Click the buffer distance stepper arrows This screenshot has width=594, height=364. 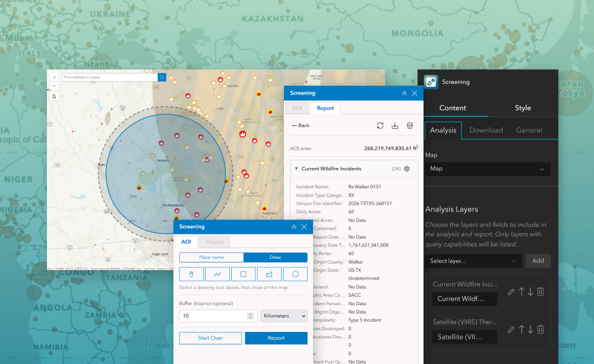point(251,316)
